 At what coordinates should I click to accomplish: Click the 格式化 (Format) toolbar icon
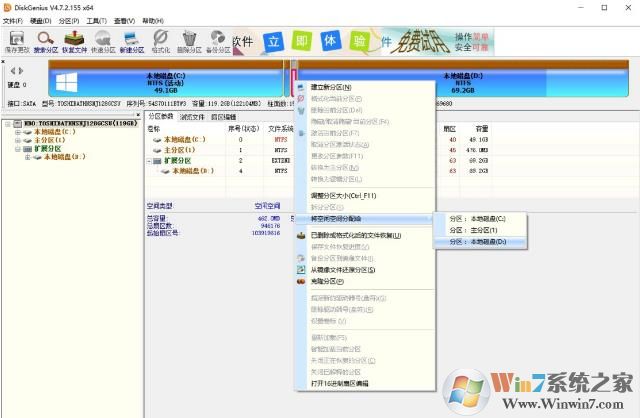tap(160, 40)
